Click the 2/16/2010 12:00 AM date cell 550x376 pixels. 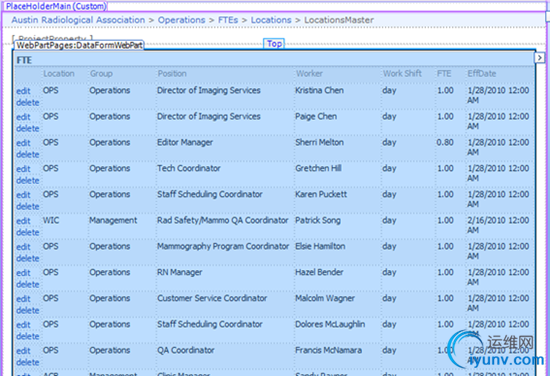pyautogui.click(x=498, y=225)
